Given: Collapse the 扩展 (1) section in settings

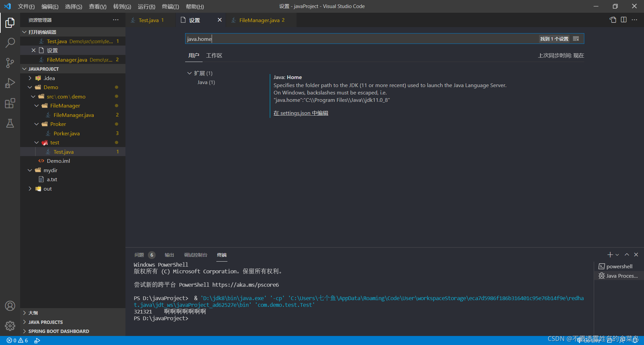Looking at the screenshot, I should [x=190, y=73].
